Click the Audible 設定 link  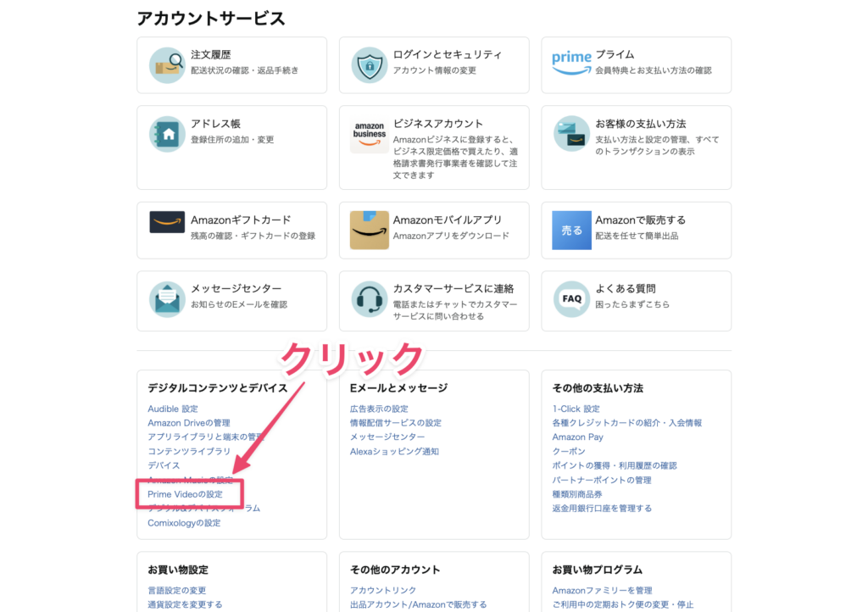173,409
